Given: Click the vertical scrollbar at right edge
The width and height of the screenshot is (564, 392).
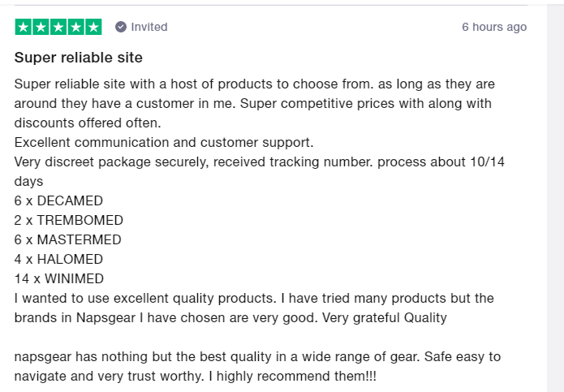Looking at the screenshot, I should coord(555,196).
